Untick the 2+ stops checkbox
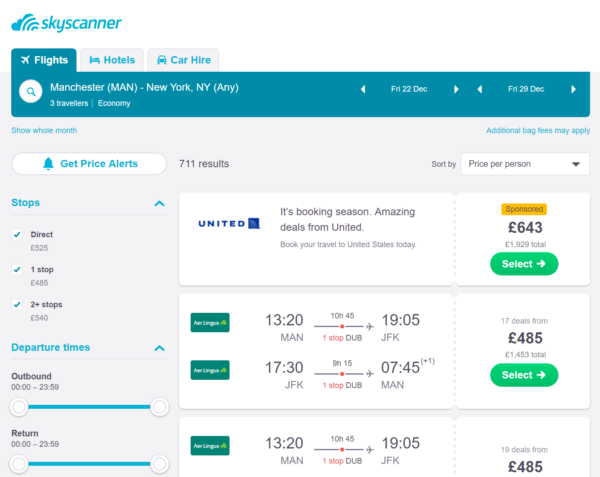 coord(17,304)
